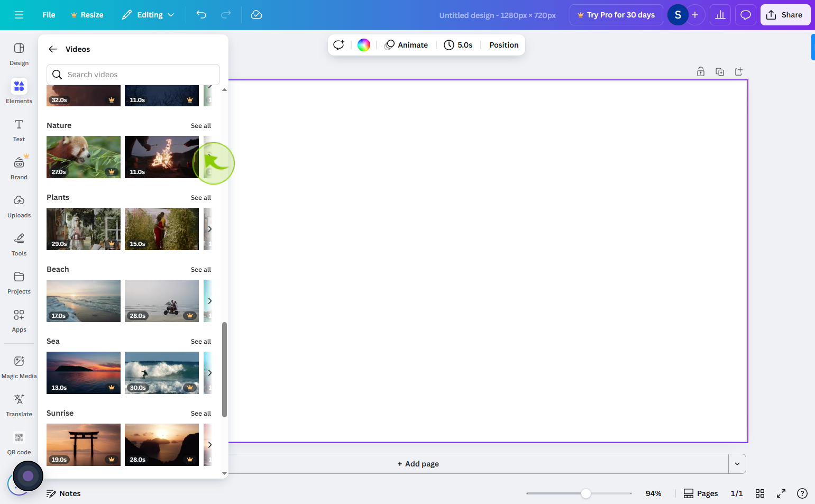Add a new page via top icon
815x504 pixels.
[x=739, y=71]
